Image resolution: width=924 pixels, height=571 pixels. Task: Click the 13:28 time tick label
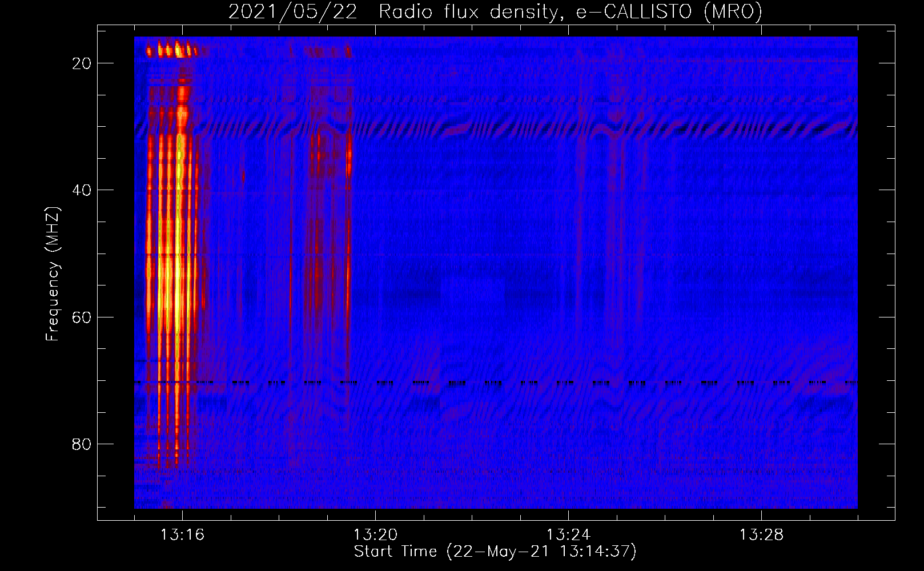tap(761, 535)
